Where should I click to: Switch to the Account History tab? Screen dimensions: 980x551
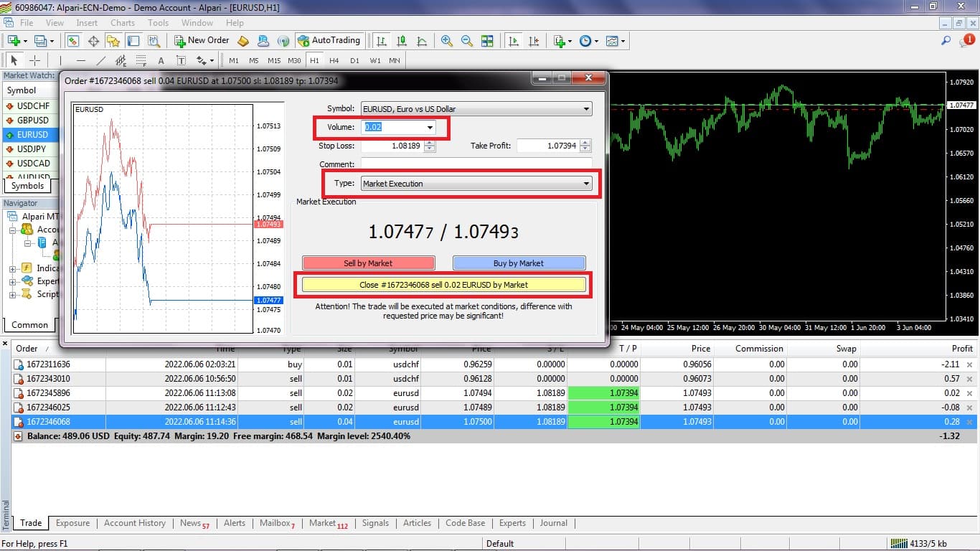[x=135, y=523]
